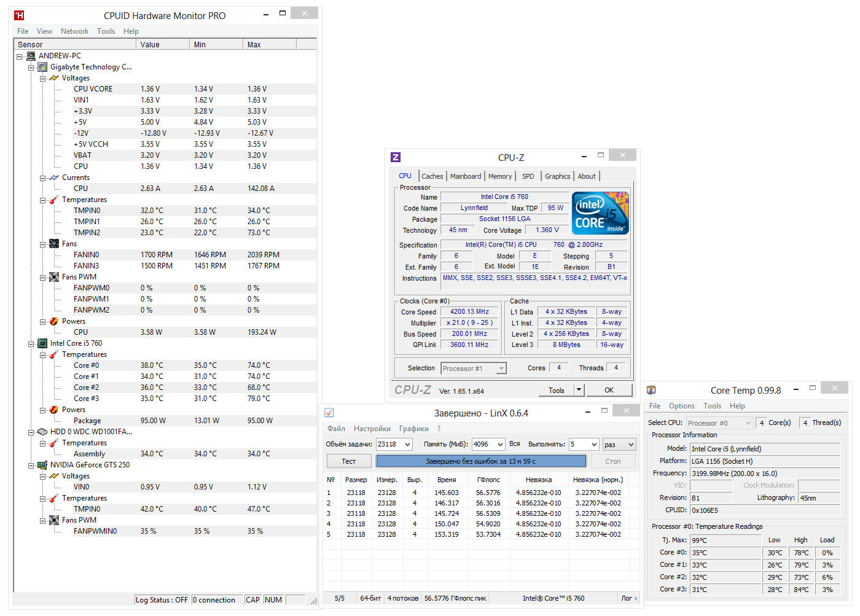
Task: Collapse the ANDREW-PC tree node
Action: click(20, 57)
